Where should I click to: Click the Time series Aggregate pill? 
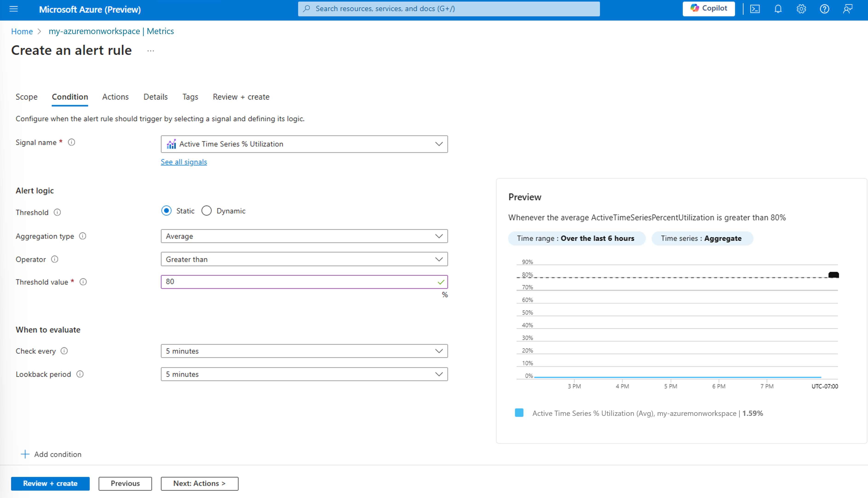point(702,238)
